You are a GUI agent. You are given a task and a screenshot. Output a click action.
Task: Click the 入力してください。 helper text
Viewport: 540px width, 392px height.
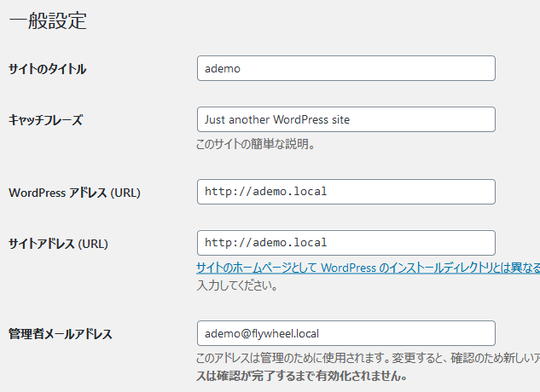(237, 285)
